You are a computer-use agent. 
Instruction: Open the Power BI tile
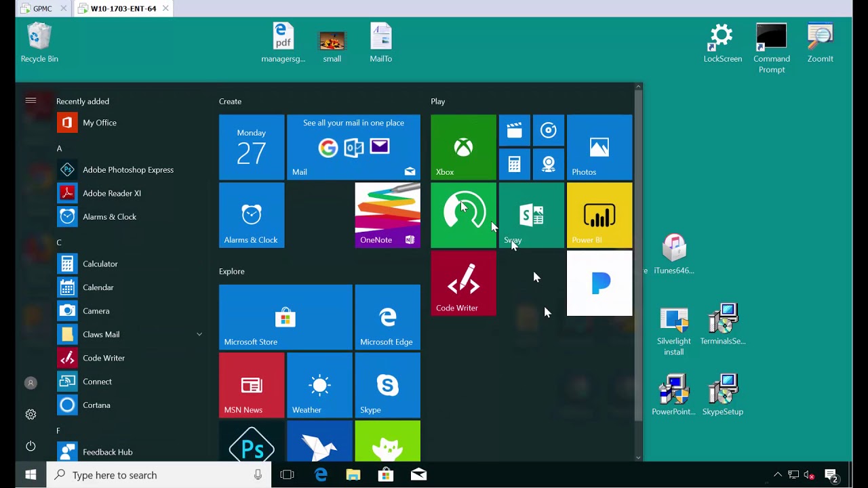pyautogui.click(x=599, y=215)
